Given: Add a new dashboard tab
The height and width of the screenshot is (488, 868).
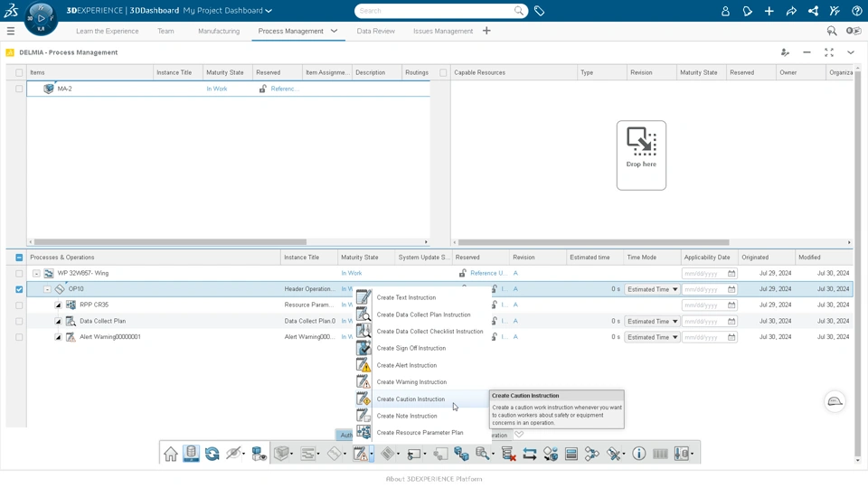Looking at the screenshot, I should click(x=486, y=31).
